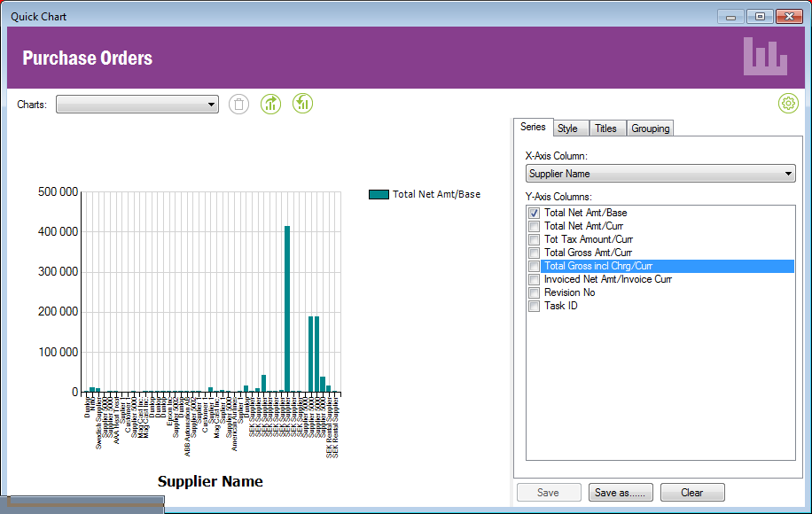Open the Titles tab
The width and height of the screenshot is (812, 514).
pos(606,128)
